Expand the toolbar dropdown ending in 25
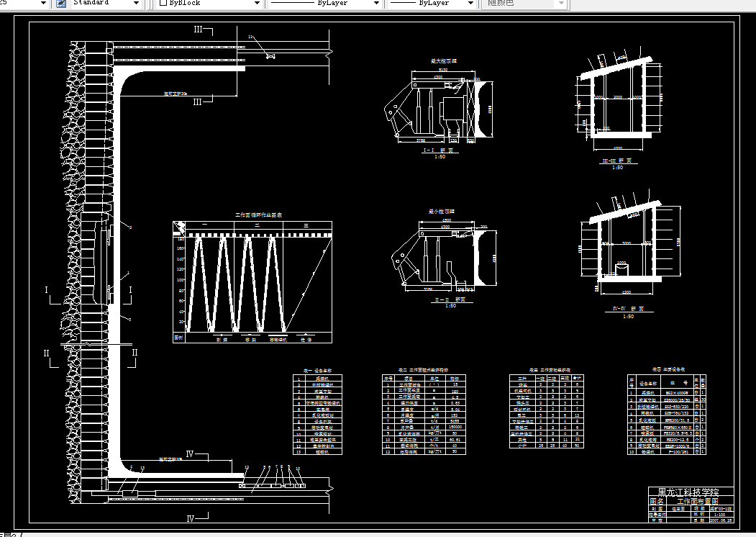Screen dimensions: 756x537 point(43,4)
